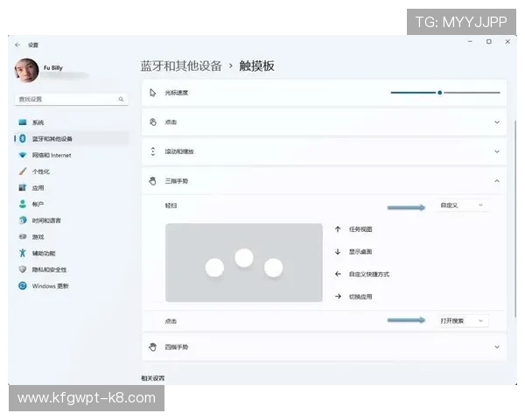Click the tap gesture icon by 点击

153,122
